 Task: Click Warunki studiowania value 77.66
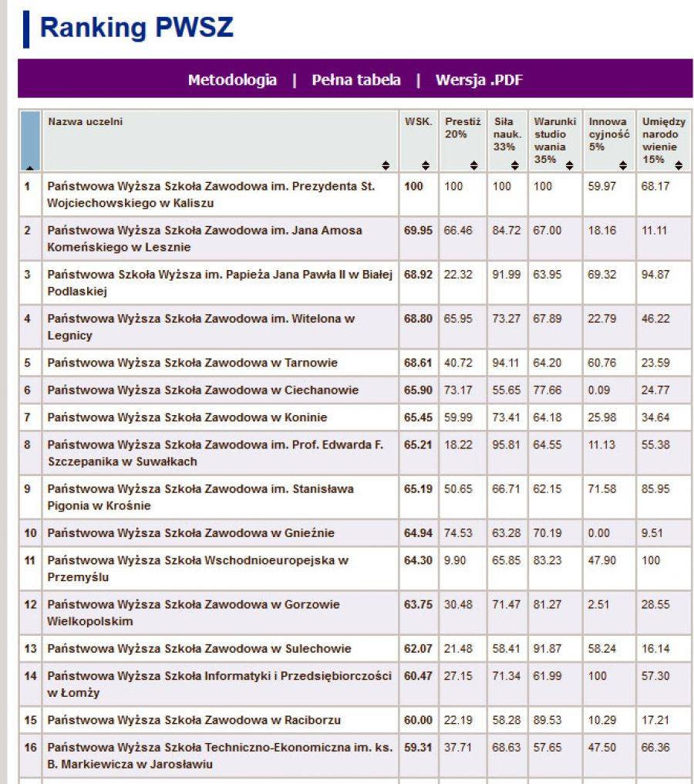click(547, 390)
